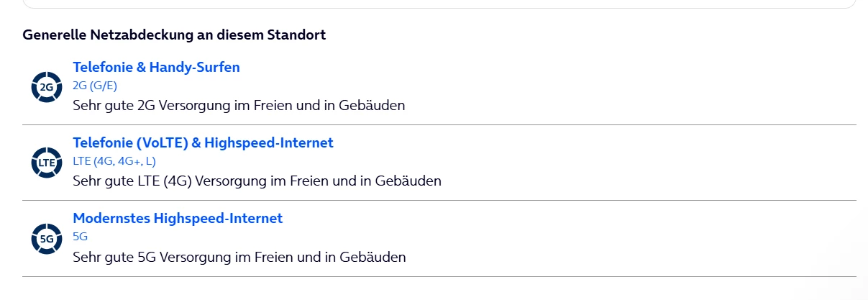The height and width of the screenshot is (300, 868).
Task: Click the 5G network coverage icon
Action: click(47, 238)
